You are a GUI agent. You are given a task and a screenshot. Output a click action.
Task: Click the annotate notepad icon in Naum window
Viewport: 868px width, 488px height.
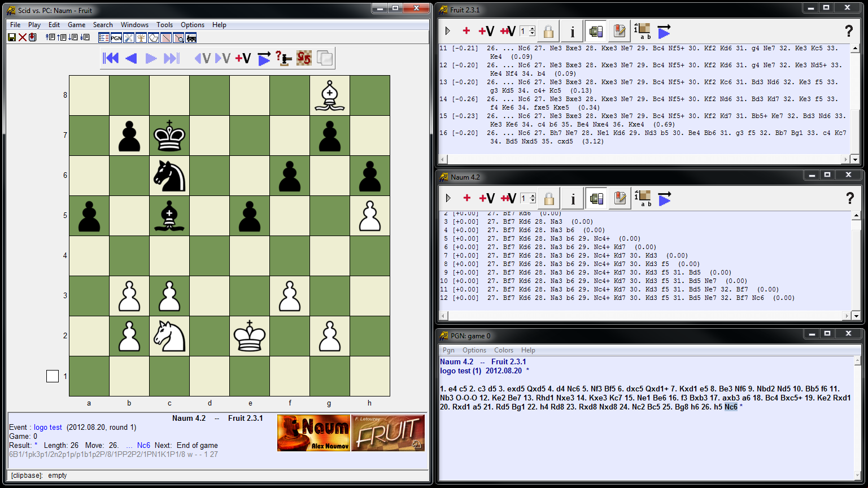(x=620, y=198)
